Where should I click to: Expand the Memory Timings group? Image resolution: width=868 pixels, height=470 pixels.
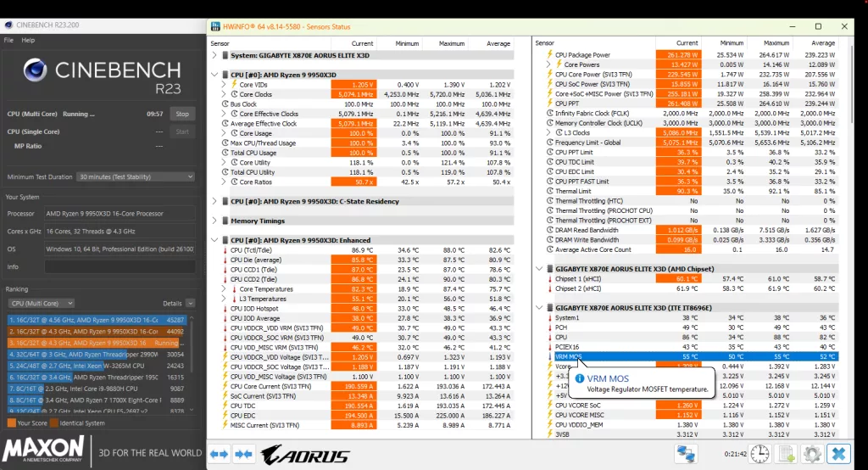click(214, 221)
